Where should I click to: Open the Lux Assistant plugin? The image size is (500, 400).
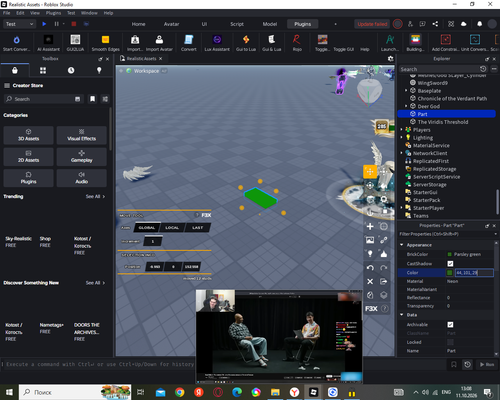click(x=217, y=40)
